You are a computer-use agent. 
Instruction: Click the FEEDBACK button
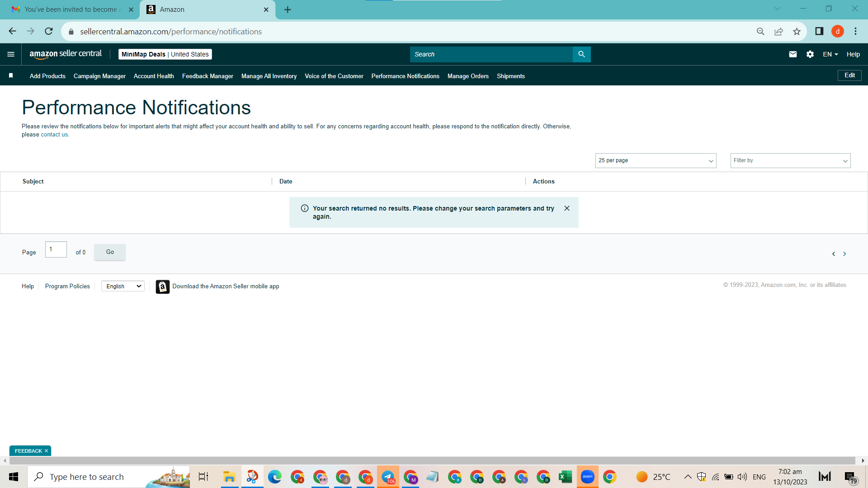(28, 451)
